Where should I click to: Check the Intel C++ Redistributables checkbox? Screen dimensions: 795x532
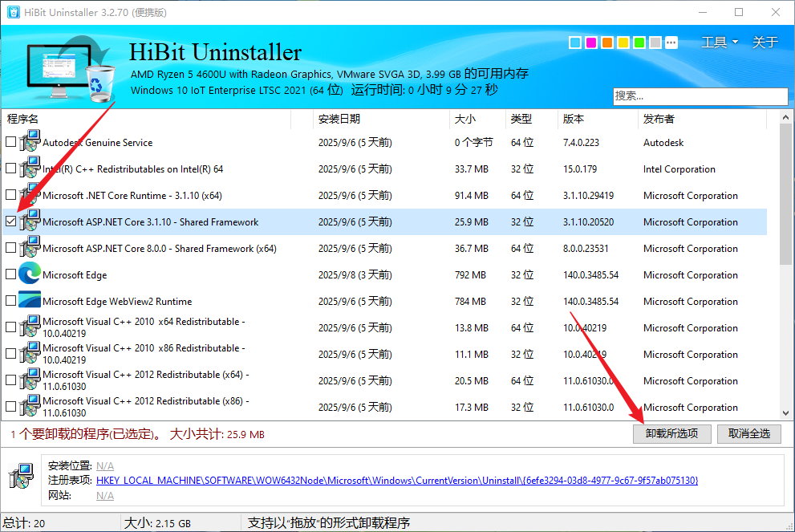pos(10,169)
